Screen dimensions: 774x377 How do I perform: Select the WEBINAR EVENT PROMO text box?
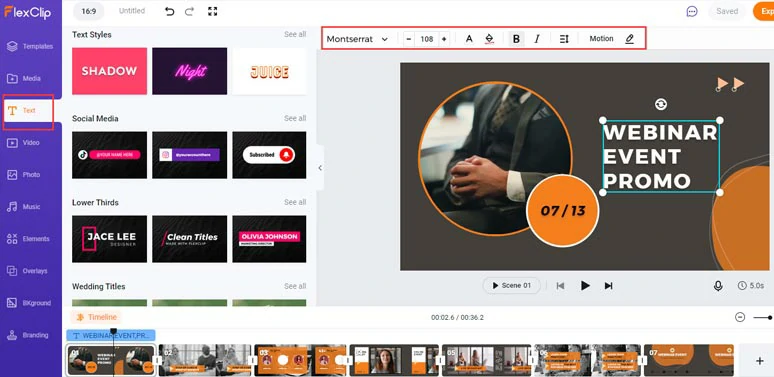(x=660, y=156)
